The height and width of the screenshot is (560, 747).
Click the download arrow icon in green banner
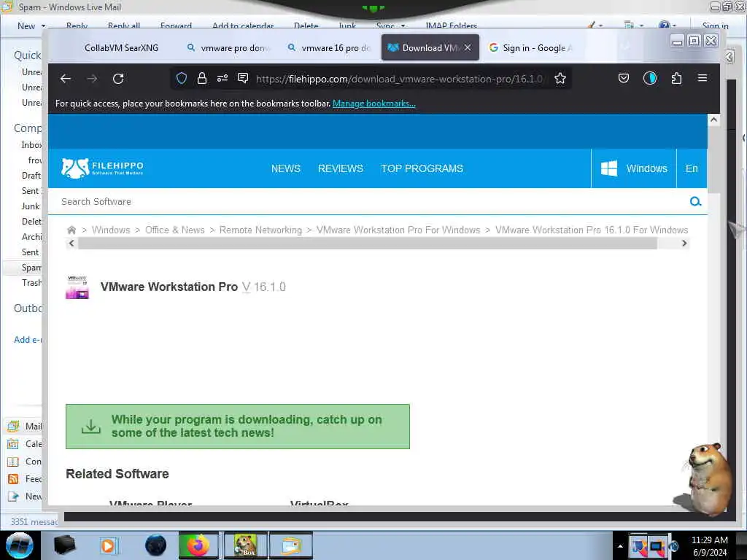(x=91, y=427)
